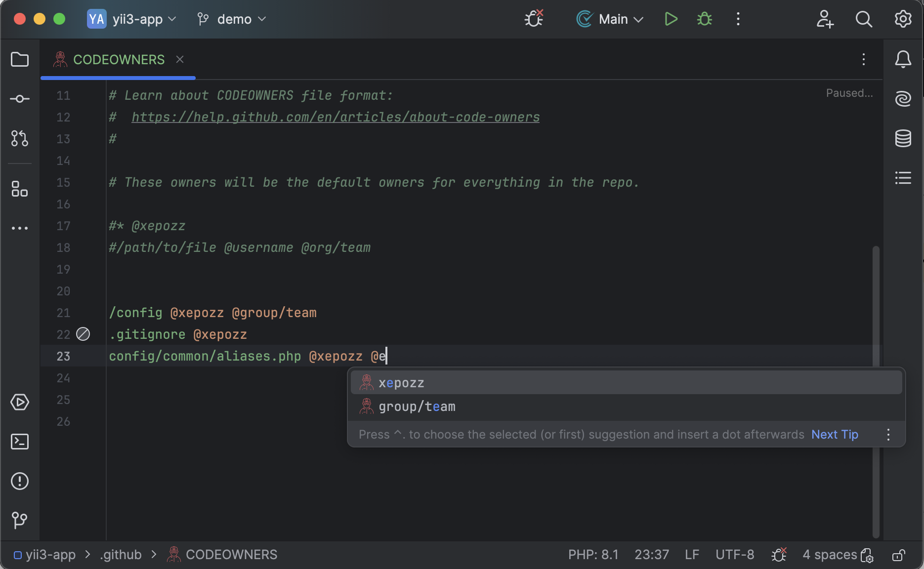This screenshot has height=569, width=924.
Task: Open the Project tool window folder icon
Action: pyautogui.click(x=20, y=60)
